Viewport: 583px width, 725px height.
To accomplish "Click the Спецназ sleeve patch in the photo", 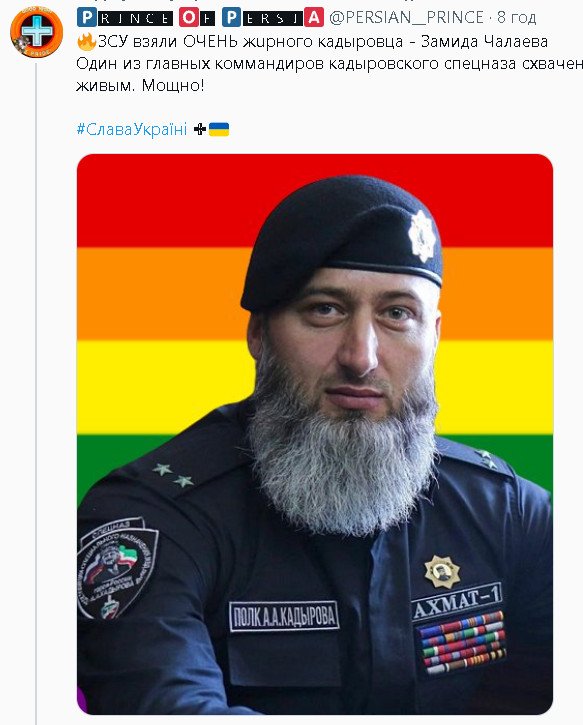I will tap(117, 568).
